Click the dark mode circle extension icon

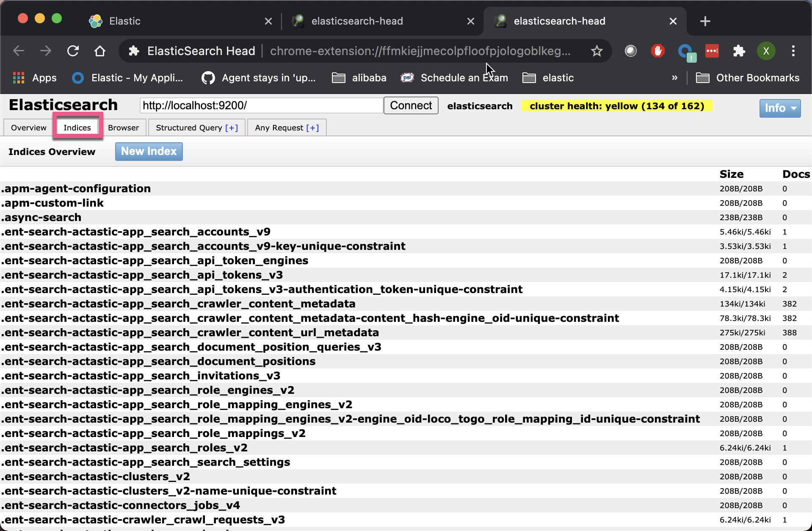click(631, 51)
